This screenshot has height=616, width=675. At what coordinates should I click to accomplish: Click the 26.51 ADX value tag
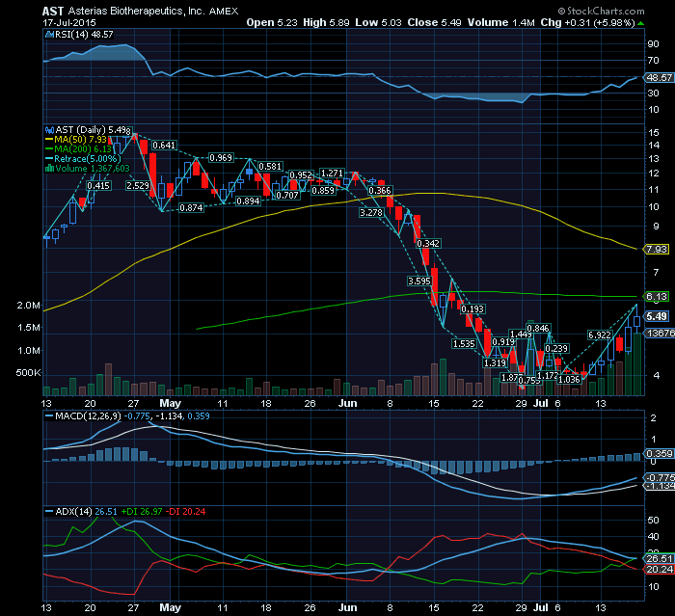coord(659,557)
